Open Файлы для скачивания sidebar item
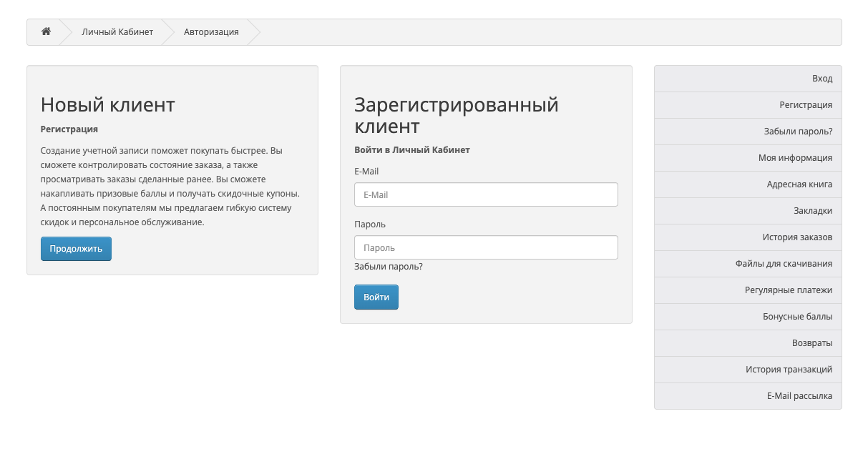The height and width of the screenshot is (474, 868). coord(784,264)
